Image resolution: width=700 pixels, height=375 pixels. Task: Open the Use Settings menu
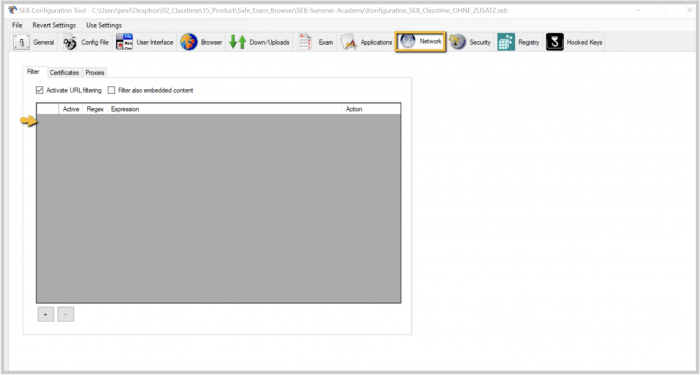(x=104, y=25)
